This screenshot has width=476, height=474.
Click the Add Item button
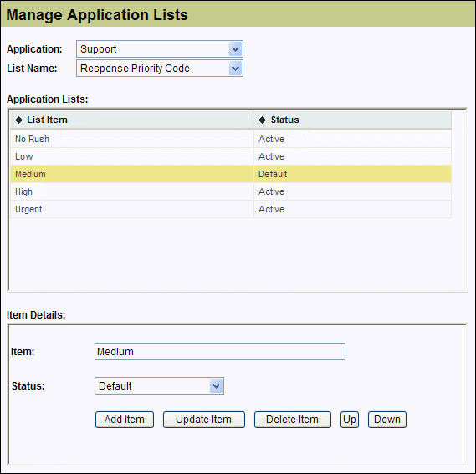click(x=125, y=420)
